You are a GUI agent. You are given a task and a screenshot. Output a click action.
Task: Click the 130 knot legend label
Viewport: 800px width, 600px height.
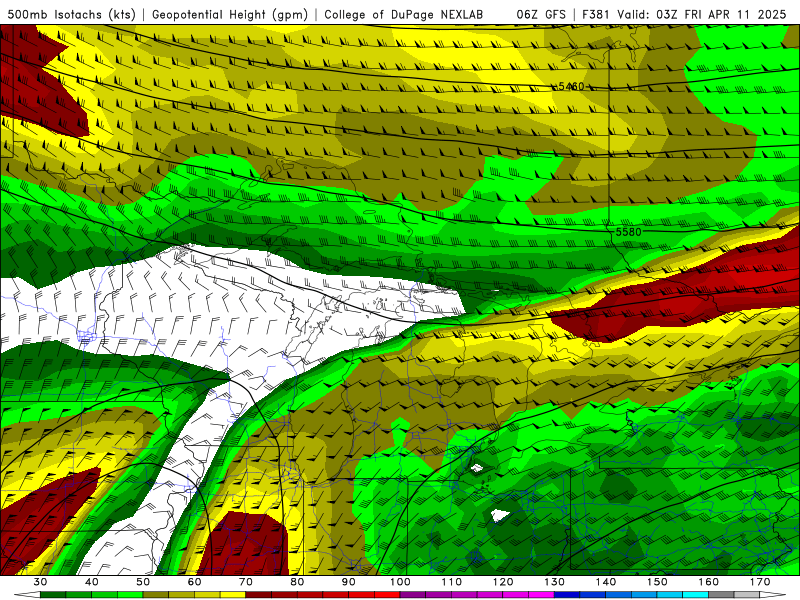(x=554, y=582)
